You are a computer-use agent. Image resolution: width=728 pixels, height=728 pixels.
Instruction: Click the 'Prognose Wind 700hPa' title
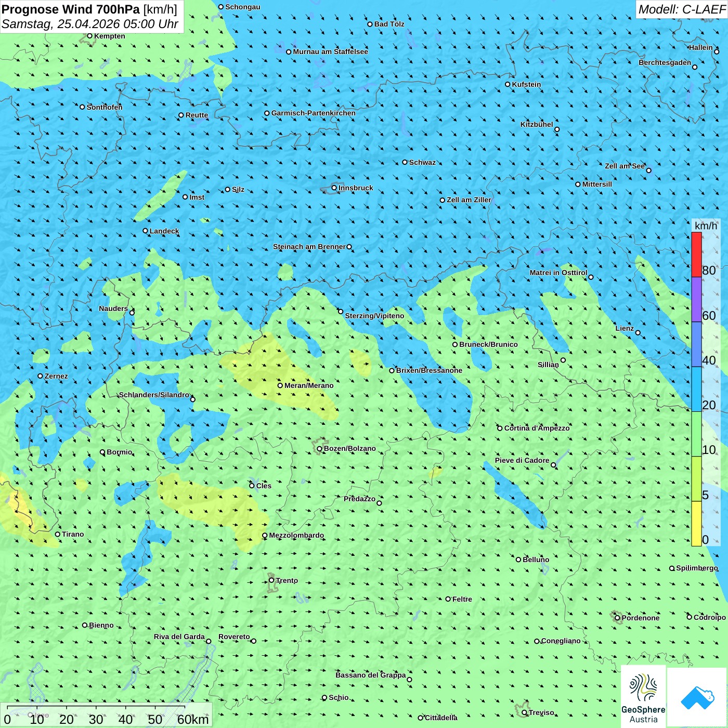[71, 9]
